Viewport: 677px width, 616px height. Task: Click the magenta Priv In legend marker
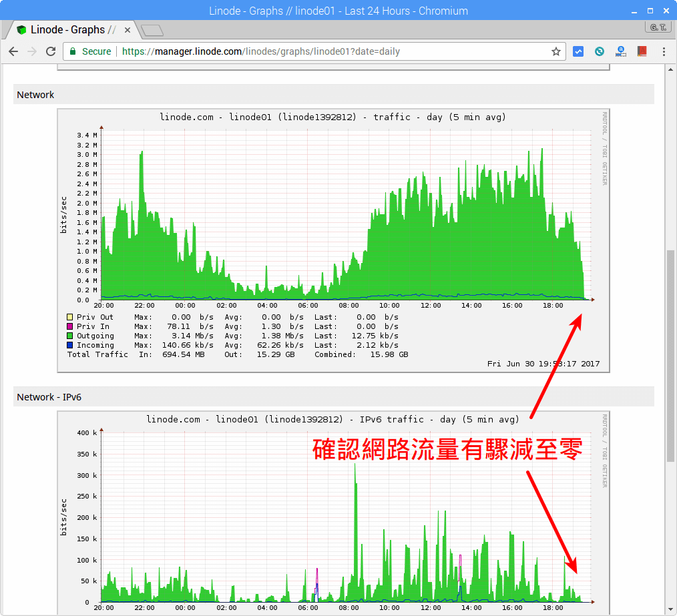point(69,326)
